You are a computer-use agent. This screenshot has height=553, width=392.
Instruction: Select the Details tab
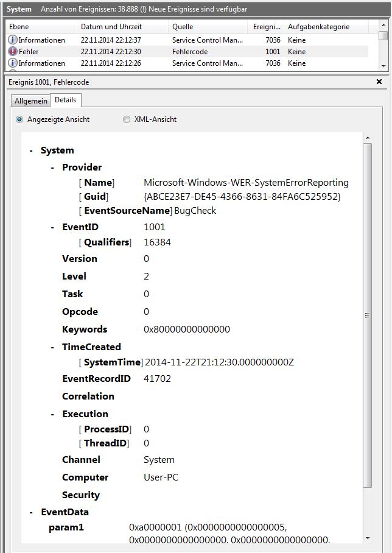[65, 100]
